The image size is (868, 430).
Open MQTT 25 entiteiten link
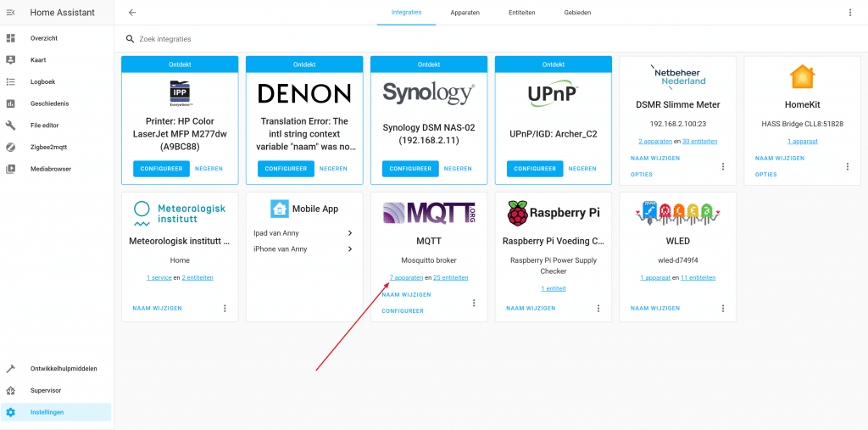[x=451, y=277]
